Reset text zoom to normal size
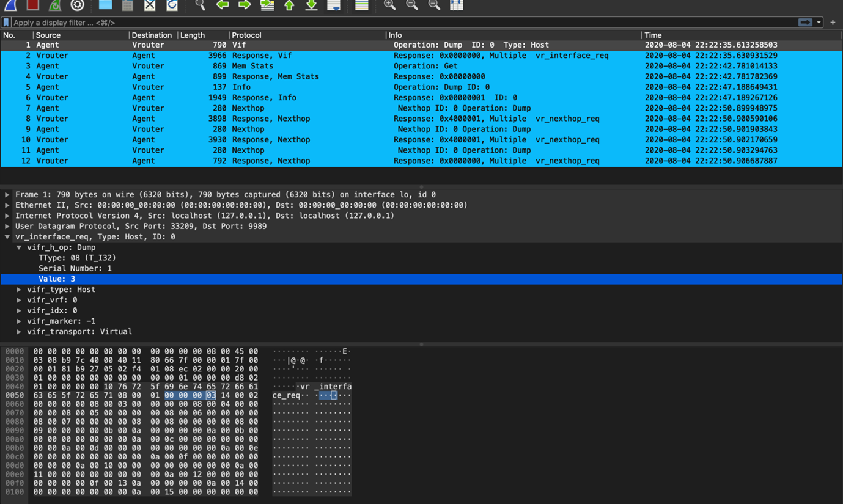Screen dimensions: 843x504 point(434,5)
